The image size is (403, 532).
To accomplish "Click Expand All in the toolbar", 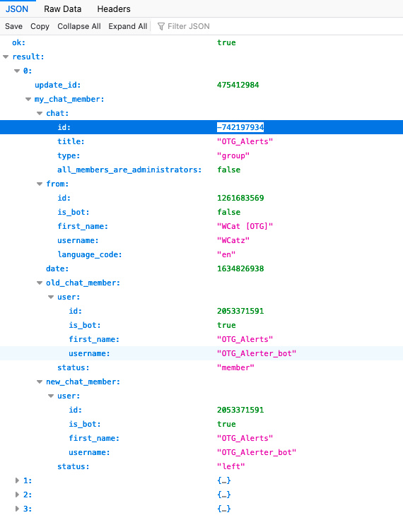I will pos(128,26).
